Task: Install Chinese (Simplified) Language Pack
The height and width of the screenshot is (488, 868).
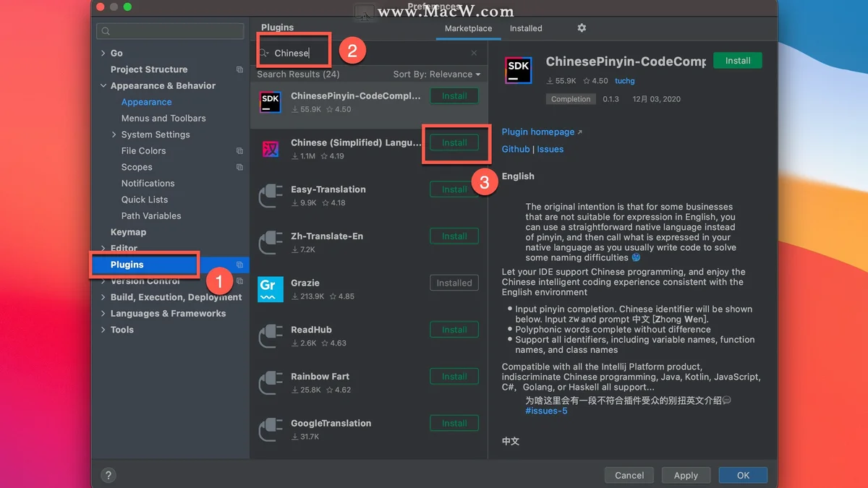Action: (454, 142)
